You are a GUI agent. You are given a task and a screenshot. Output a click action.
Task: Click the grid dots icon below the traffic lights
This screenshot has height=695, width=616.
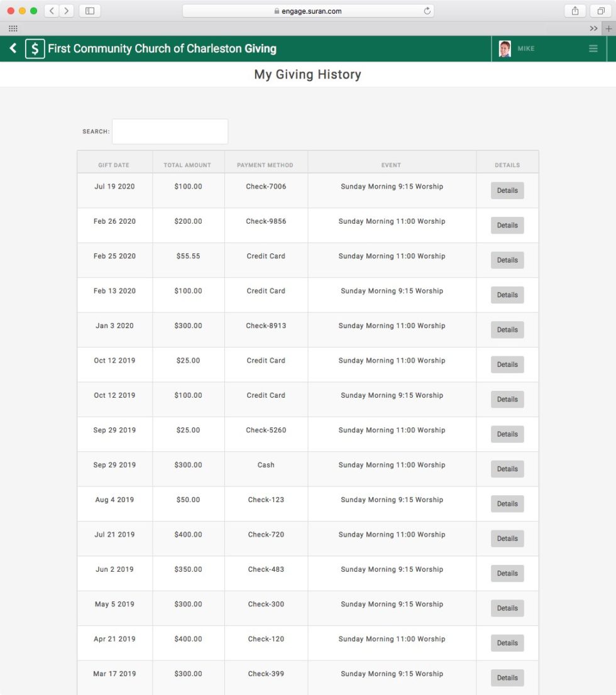coord(13,28)
